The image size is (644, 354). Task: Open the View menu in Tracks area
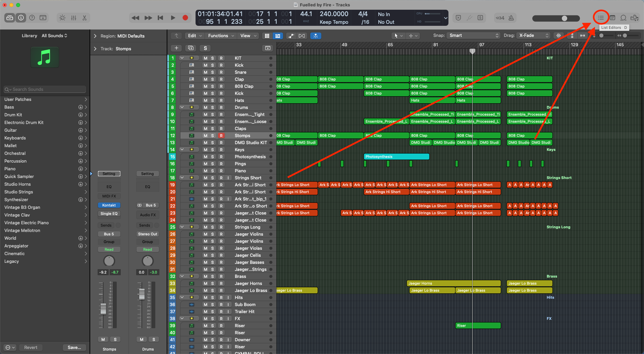coord(249,36)
